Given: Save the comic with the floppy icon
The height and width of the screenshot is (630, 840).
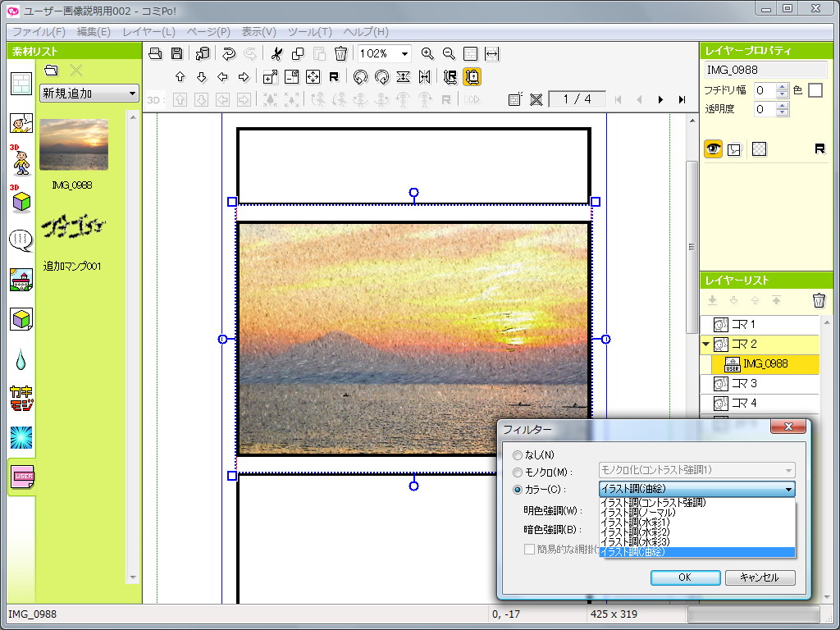Looking at the screenshot, I should pos(177,53).
